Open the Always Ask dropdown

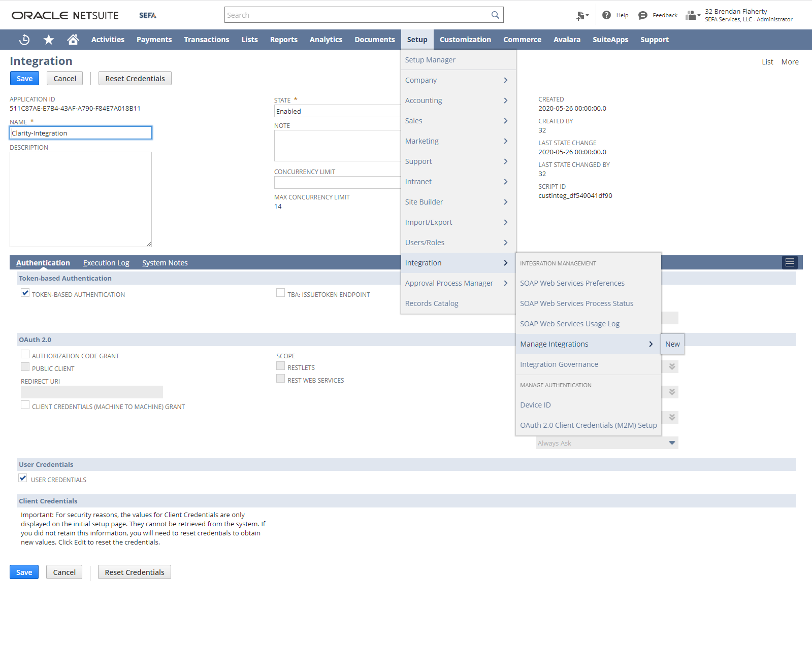pos(607,443)
